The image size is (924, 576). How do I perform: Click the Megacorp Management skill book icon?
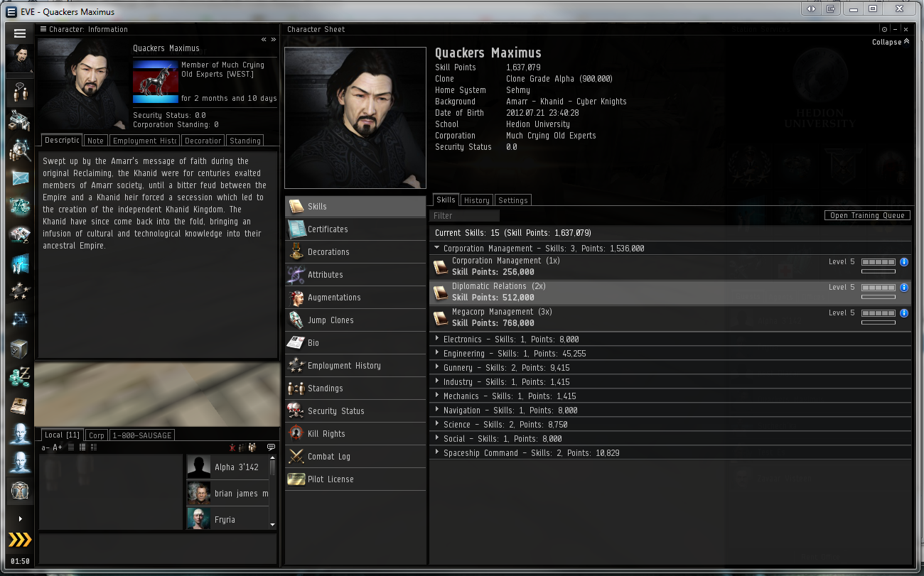(x=441, y=318)
